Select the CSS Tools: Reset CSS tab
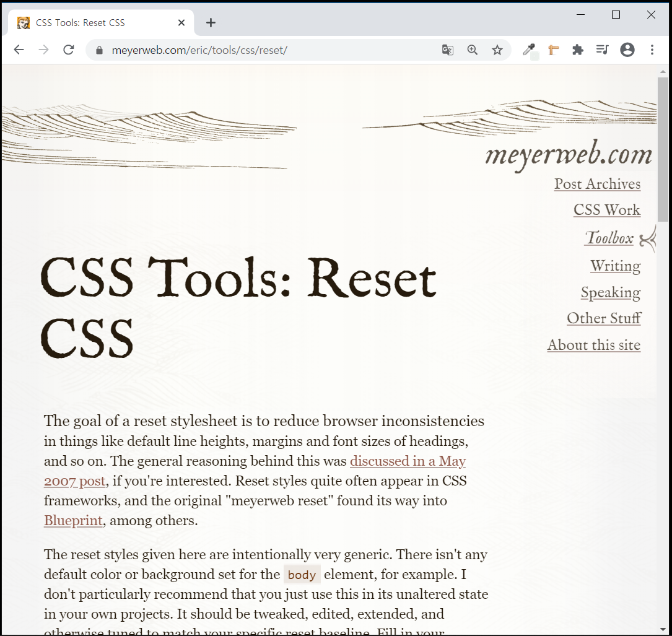Viewport: 672px width, 636px height. pyautogui.click(x=101, y=23)
